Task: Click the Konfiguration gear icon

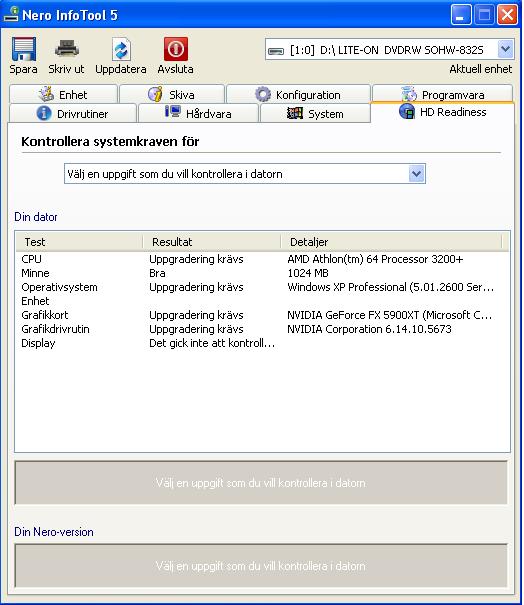Action: 263,94
